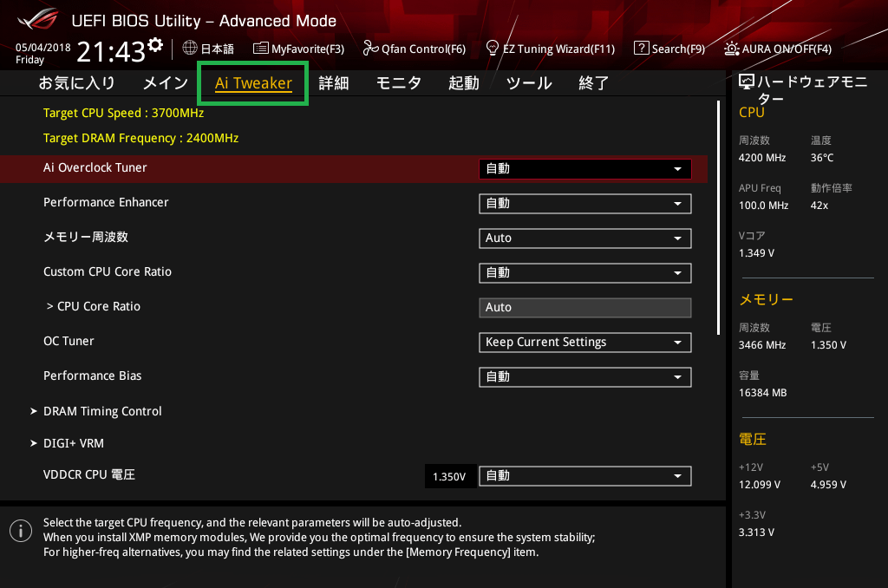The image size is (888, 588).
Task: Expand DIGI+ VRM submenu
Action: (x=74, y=443)
